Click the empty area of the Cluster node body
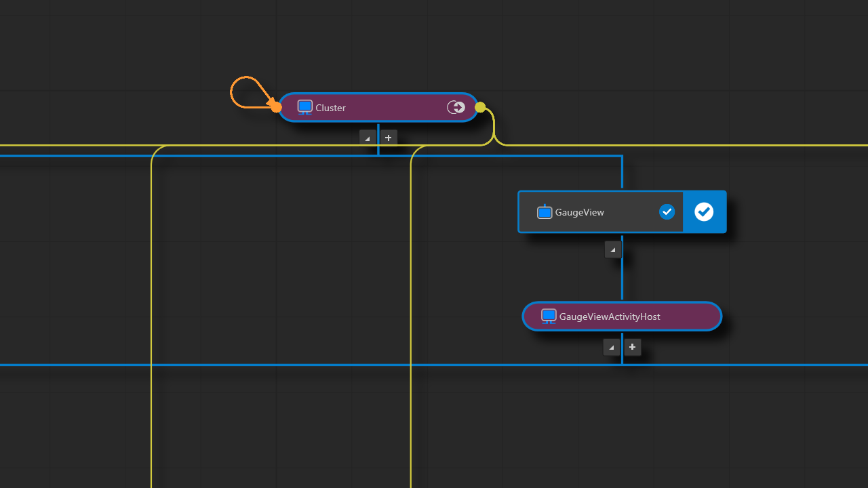 pyautogui.click(x=393, y=107)
